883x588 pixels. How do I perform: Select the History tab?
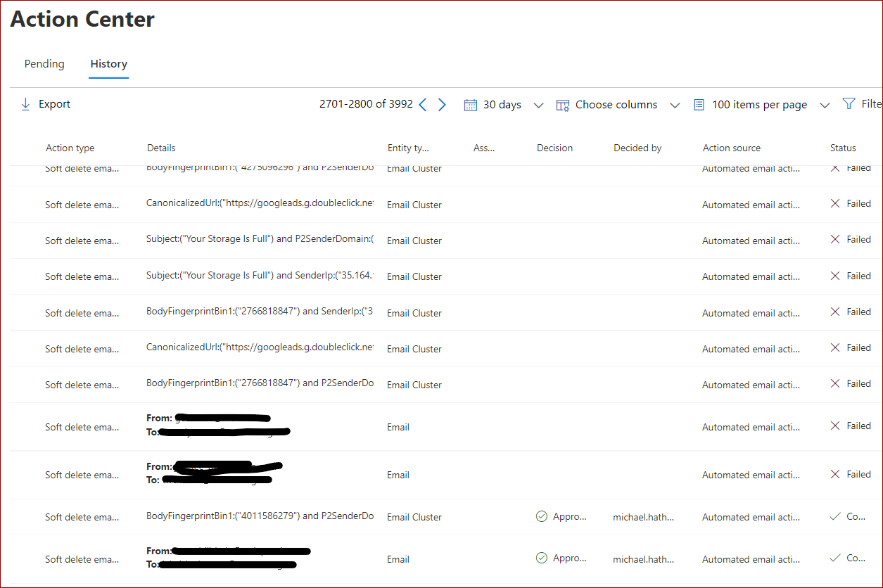[108, 63]
